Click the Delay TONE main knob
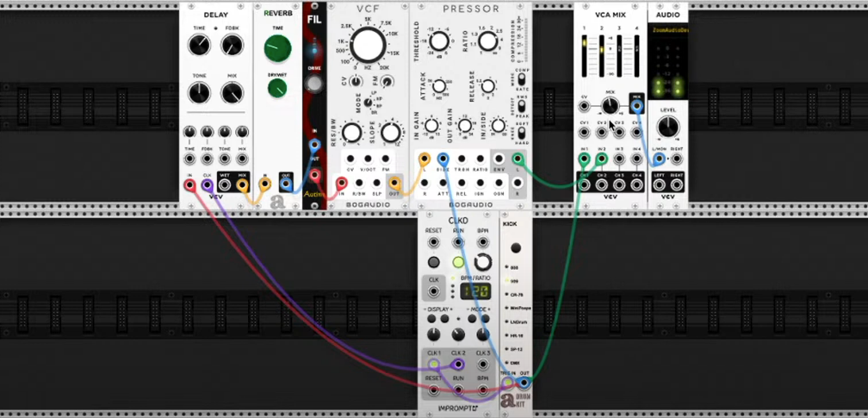The height and width of the screenshot is (418, 868). tap(199, 92)
